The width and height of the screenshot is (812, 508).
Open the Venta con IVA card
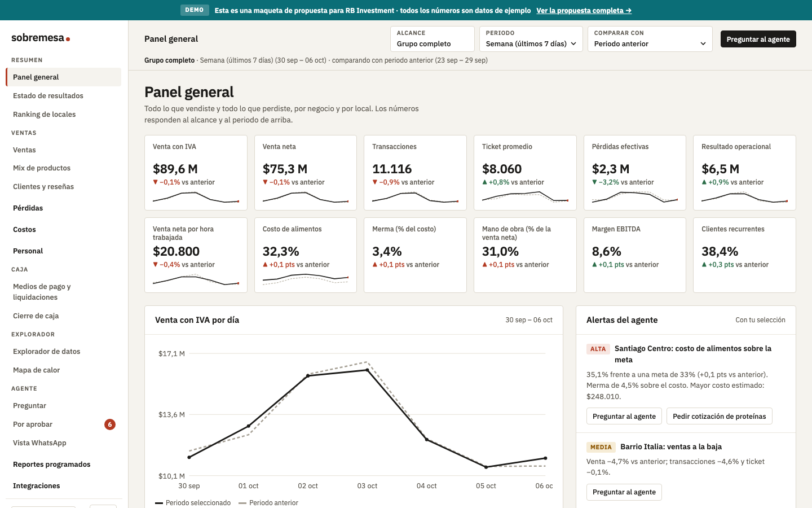(196, 173)
